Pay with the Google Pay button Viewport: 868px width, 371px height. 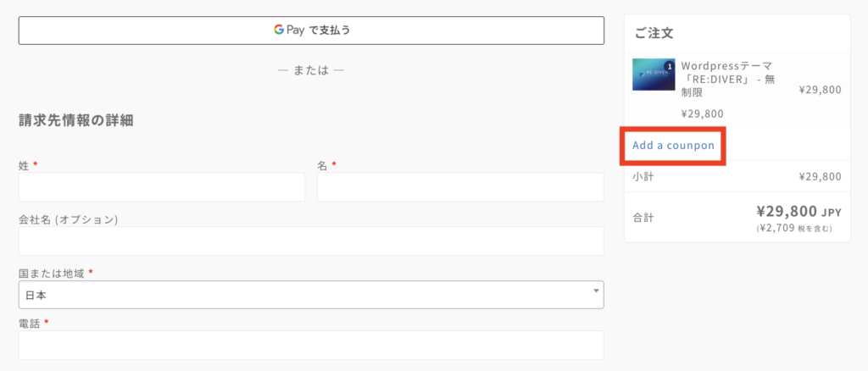pyautogui.click(x=311, y=30)
